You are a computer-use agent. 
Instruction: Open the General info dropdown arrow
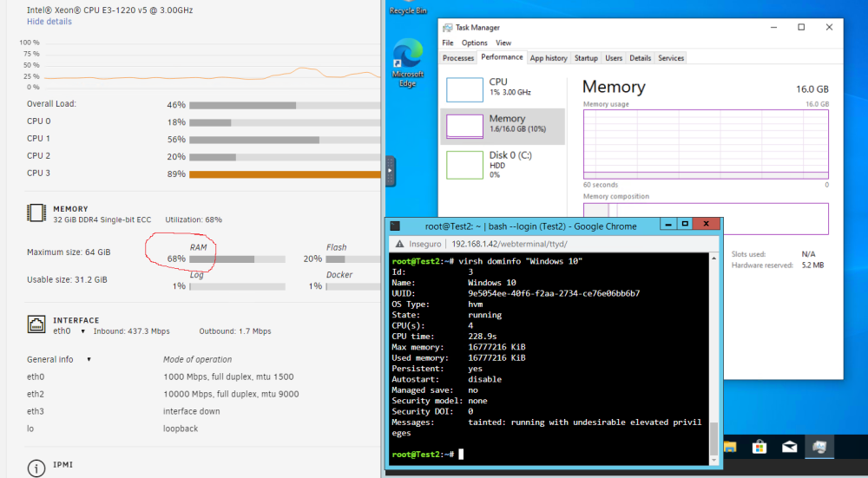click(x=89, y=360)
